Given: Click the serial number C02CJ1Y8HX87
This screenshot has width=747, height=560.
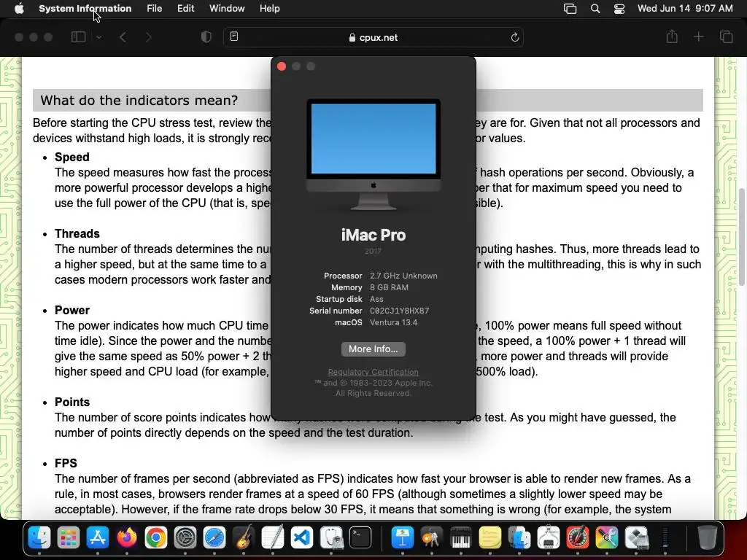Looking at the screenshot, I should tap(399, 311).
